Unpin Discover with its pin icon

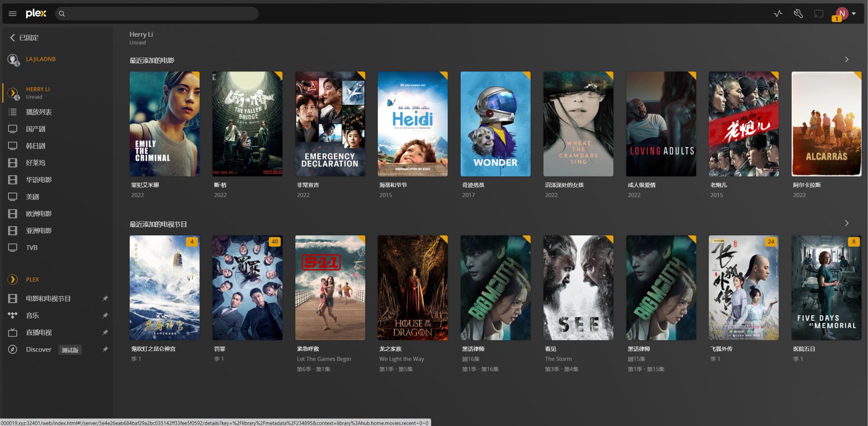[x=105, y=349]
